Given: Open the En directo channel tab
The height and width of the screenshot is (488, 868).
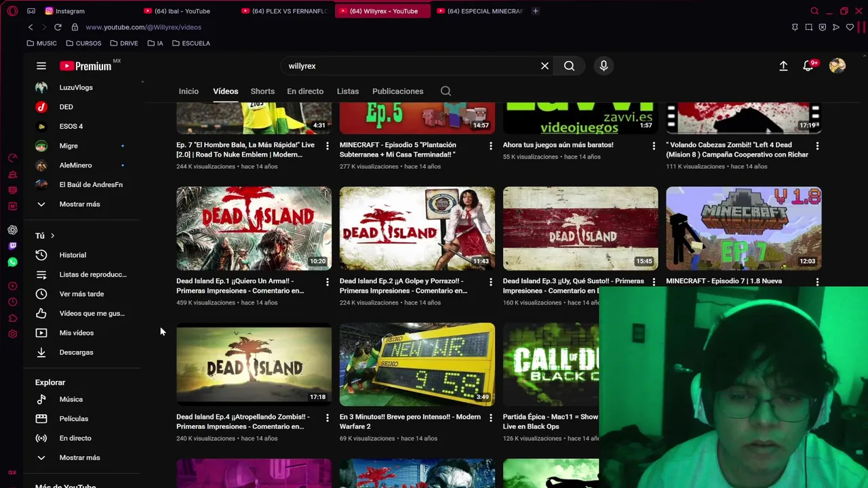Looking at the screenshot, I should (x=305, y=91).
